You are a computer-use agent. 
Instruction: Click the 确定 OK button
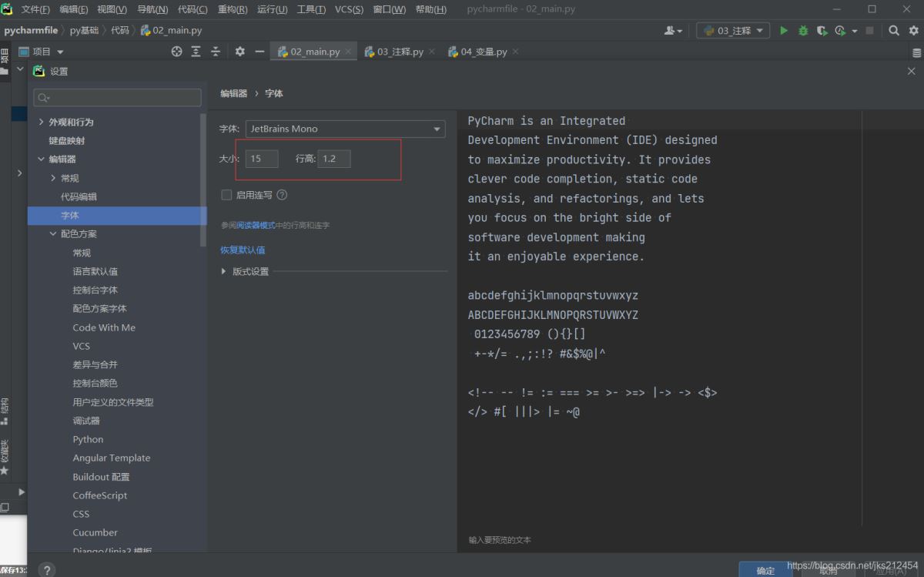pyautogui.click(x=765, y=570)
